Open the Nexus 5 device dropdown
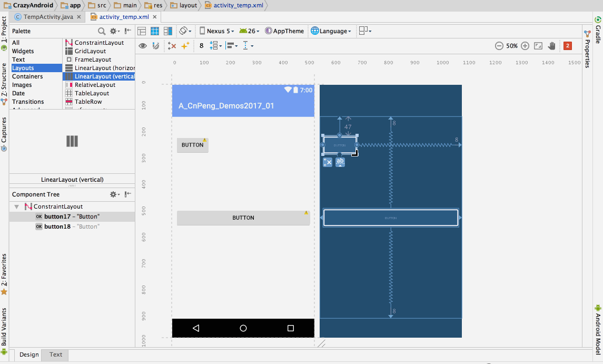 (217, 31)
